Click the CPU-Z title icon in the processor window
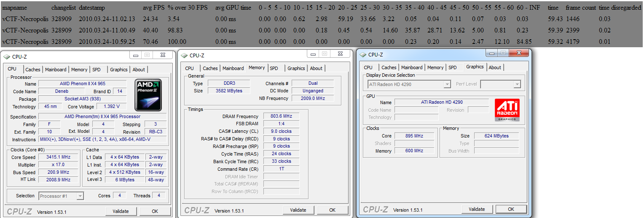Image resolution: width=644 pixels, height=218 pixels. point(7,57)
